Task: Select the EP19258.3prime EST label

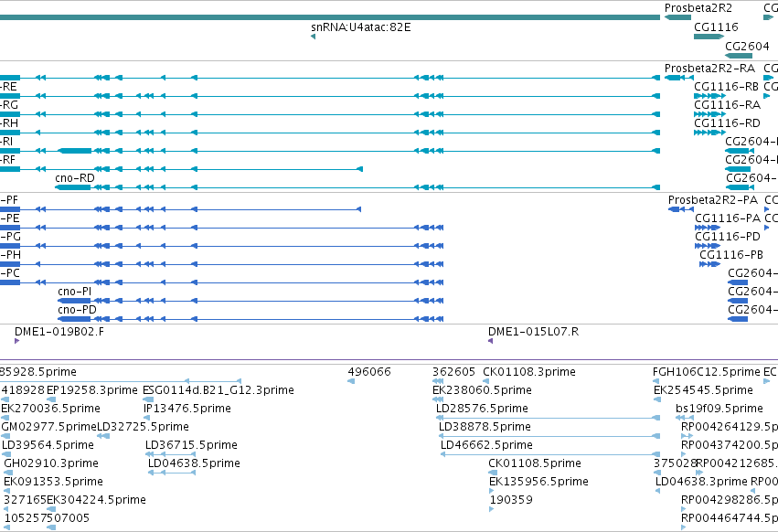Action: click(92, 390)
